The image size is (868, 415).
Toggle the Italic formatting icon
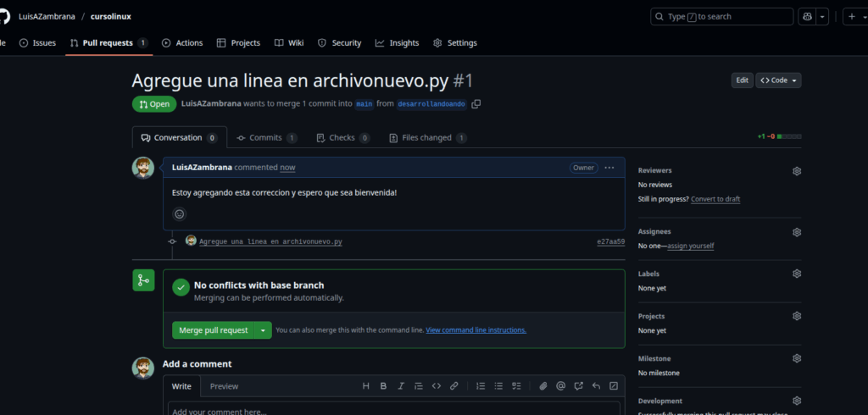[401, 386]
